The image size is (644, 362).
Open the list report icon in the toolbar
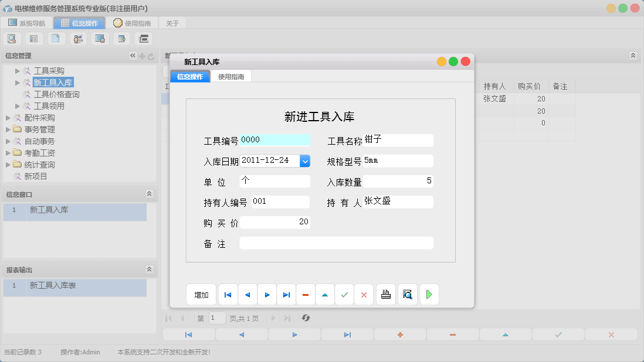click(33, 38)
